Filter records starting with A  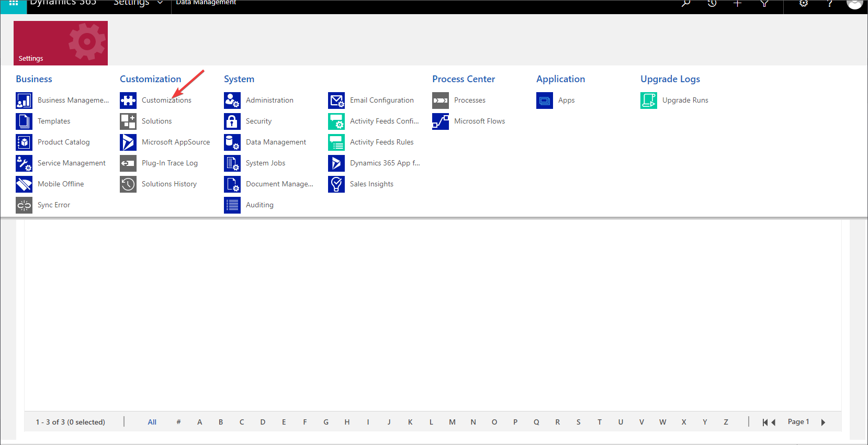click(200, 422)
